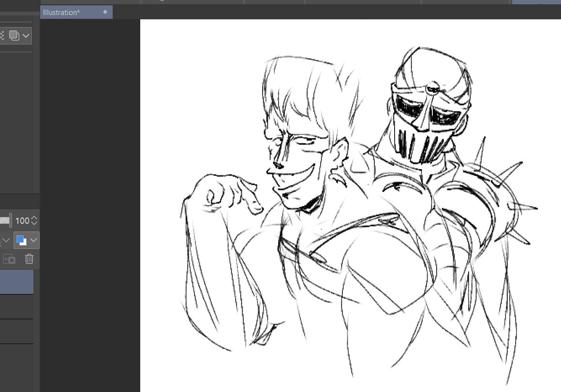Delete the layer with the trash icon
561x392 pixels.
[29, 259]
